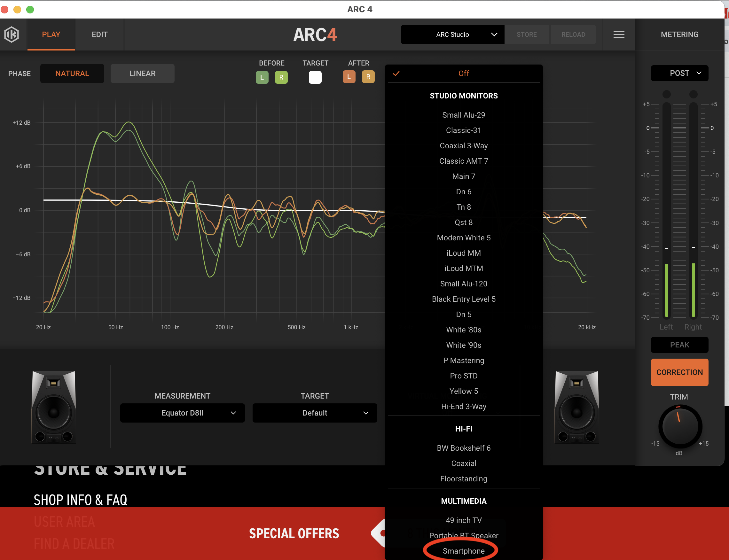Click the RELOAD button
729x560 pixels.
pyautogui.click(x=573, y=34)
